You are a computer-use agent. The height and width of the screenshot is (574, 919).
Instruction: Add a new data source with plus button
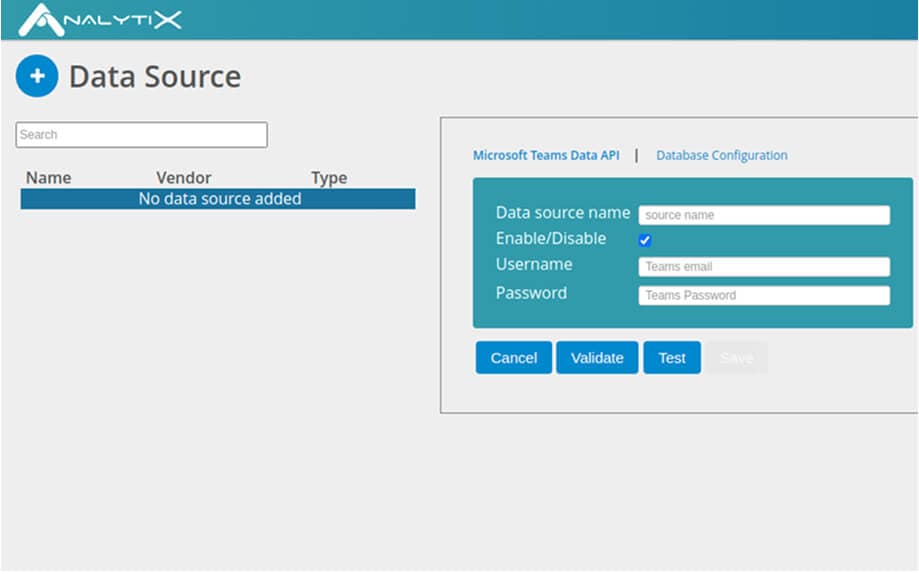[x=37, y=76]
